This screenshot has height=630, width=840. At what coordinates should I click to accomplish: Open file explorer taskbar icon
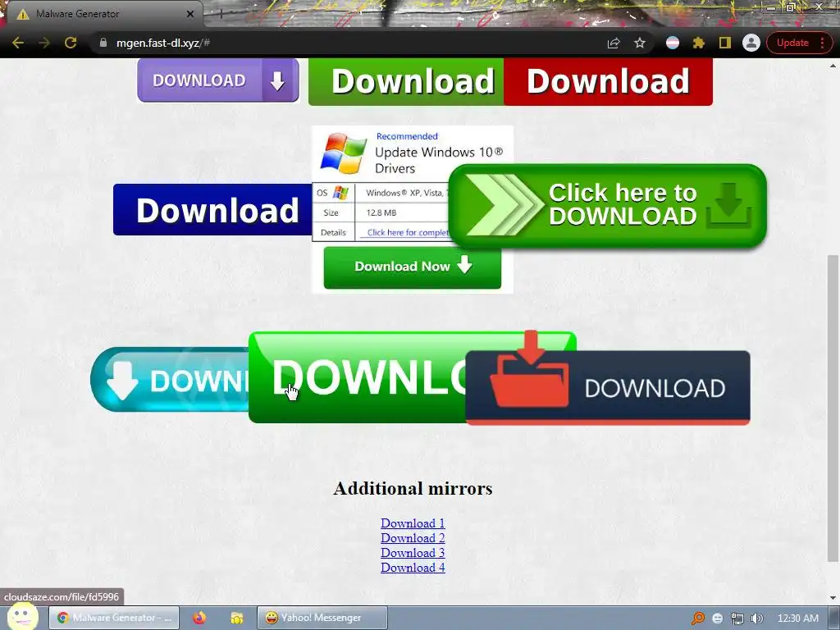tap(237, 618)
